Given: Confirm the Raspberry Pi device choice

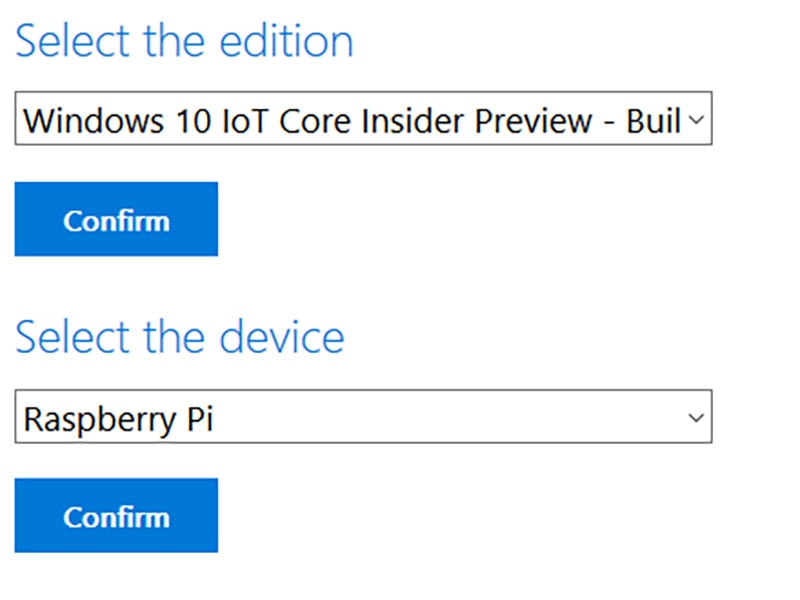Looking at the screenshot, I should point(116,516).
